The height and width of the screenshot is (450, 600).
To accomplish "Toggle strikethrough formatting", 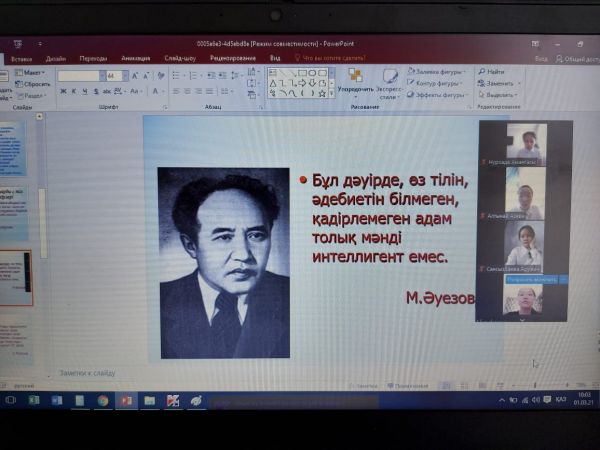I will (106, 91).
